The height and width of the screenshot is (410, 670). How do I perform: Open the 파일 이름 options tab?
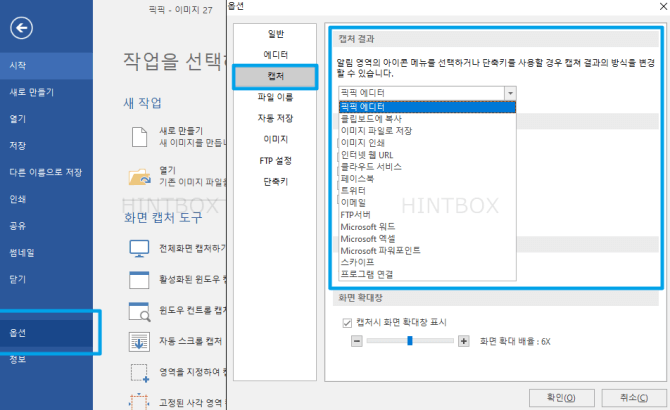coord(275,97)
